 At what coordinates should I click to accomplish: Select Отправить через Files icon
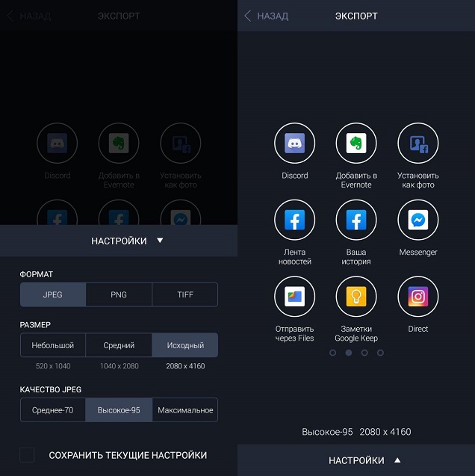[294, 296]
